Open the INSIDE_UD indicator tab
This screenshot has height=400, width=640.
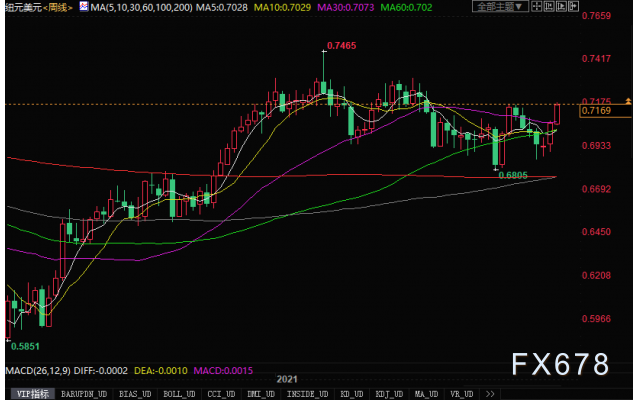307,394
